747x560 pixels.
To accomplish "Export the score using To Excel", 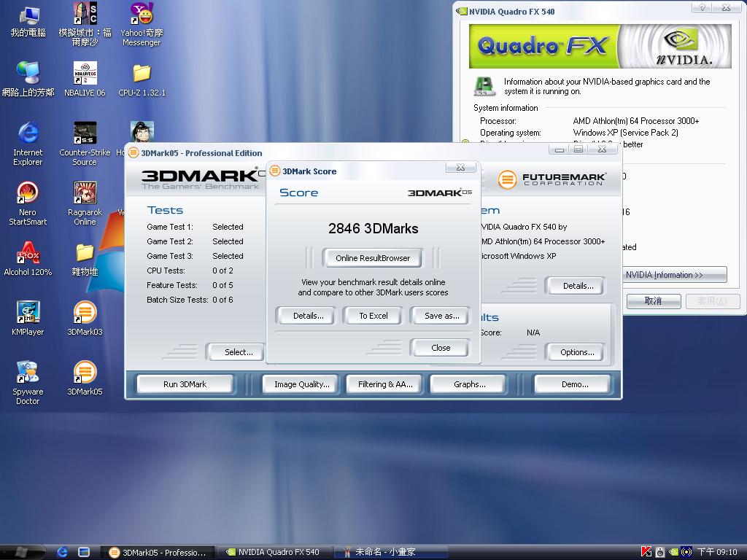I will point(373,316).
